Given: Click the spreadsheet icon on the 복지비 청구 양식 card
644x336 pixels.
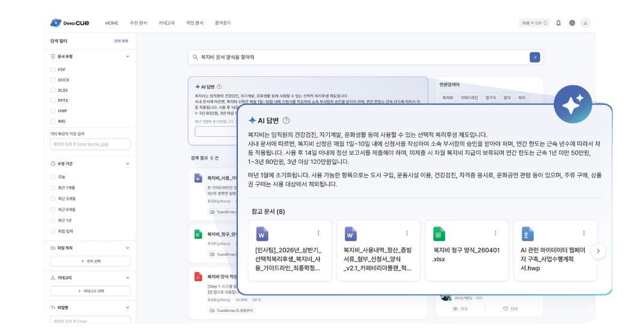Looking at the screenshot, I should pos(439,234).
